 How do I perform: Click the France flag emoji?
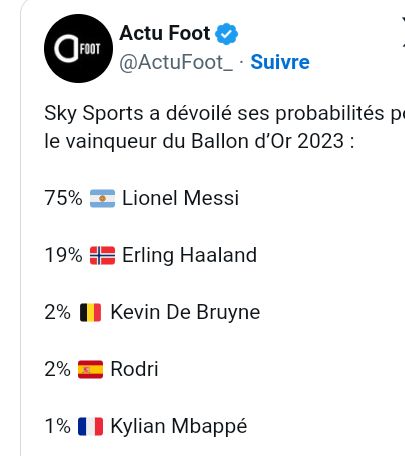(x=91, y=426)
